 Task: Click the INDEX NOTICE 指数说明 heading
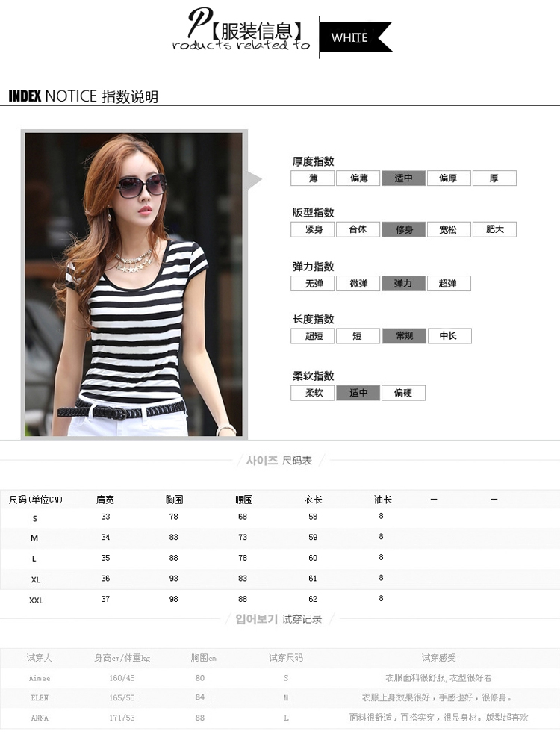coord(83,96)
